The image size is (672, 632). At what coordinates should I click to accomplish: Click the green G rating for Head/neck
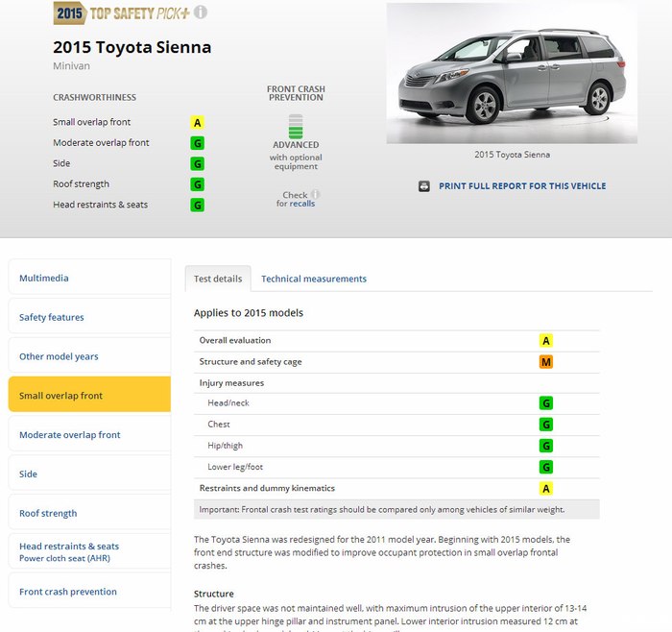coord(545,403)
